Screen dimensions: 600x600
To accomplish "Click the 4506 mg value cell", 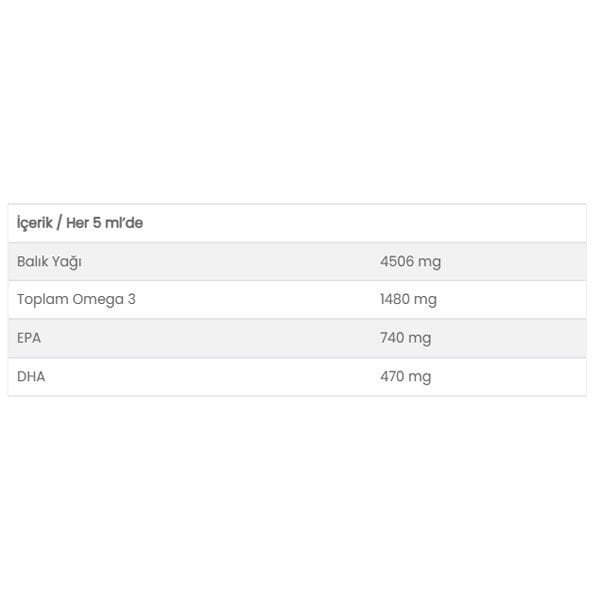I will click(x=410, y=262).
